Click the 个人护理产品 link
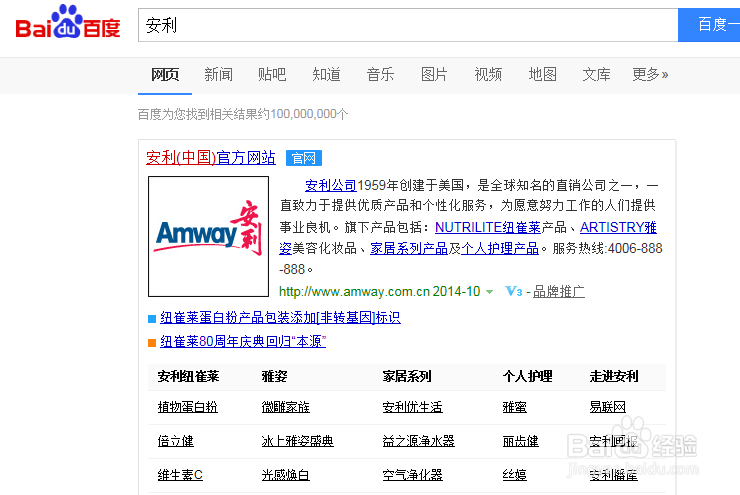 pyautogui.click(x=500, y=248)
